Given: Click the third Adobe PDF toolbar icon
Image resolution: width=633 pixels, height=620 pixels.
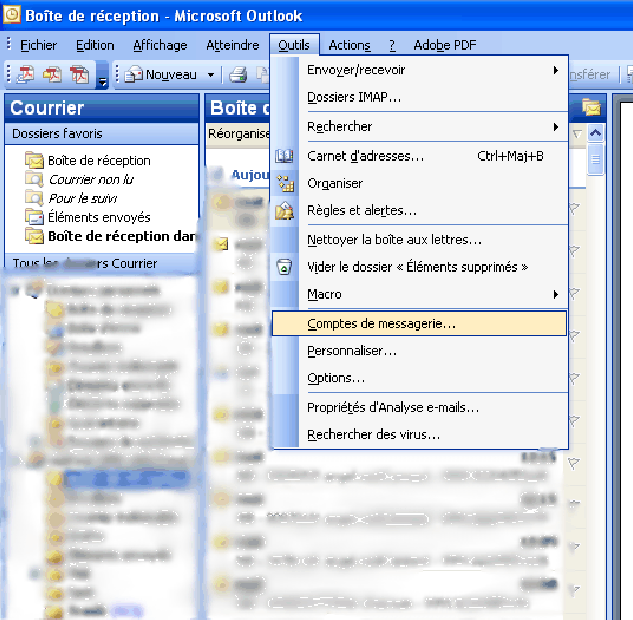Looking at the screenshot, I should point(80,75).
